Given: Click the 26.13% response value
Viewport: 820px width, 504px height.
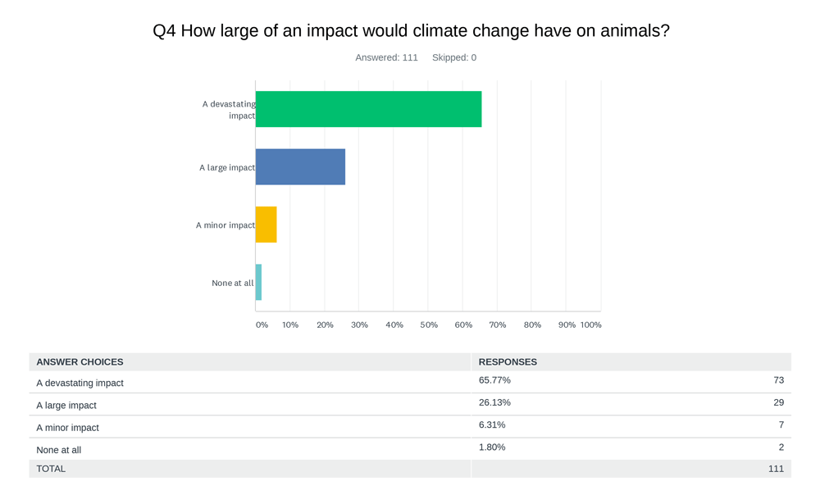Looking at the screenshot, I should point(494,402).
